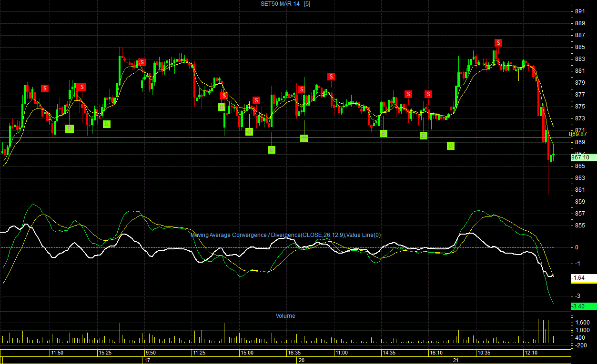Click the 863 price axis label
Screen dimensions: 597x364
pos(580,178)
